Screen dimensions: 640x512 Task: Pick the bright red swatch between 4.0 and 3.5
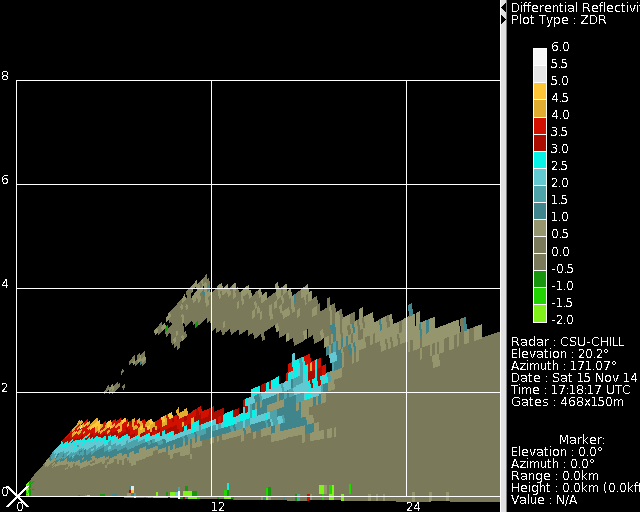540,125
